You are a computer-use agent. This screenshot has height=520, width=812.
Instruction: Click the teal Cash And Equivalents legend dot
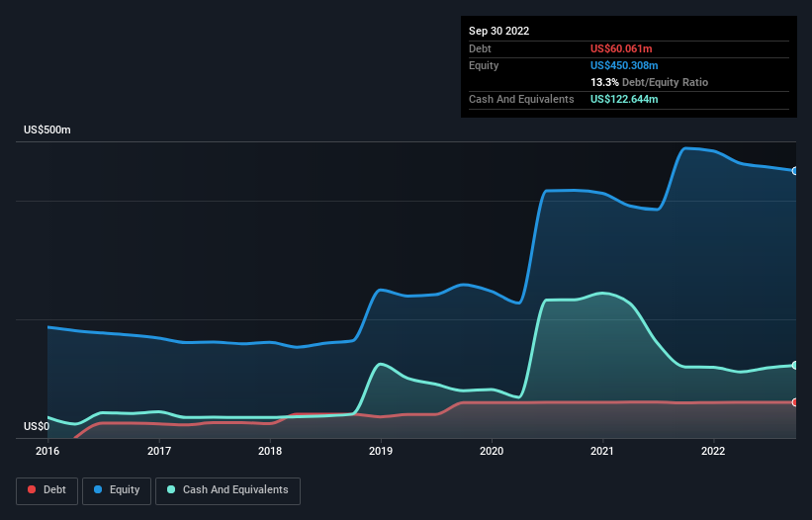(x=171, y=489)
